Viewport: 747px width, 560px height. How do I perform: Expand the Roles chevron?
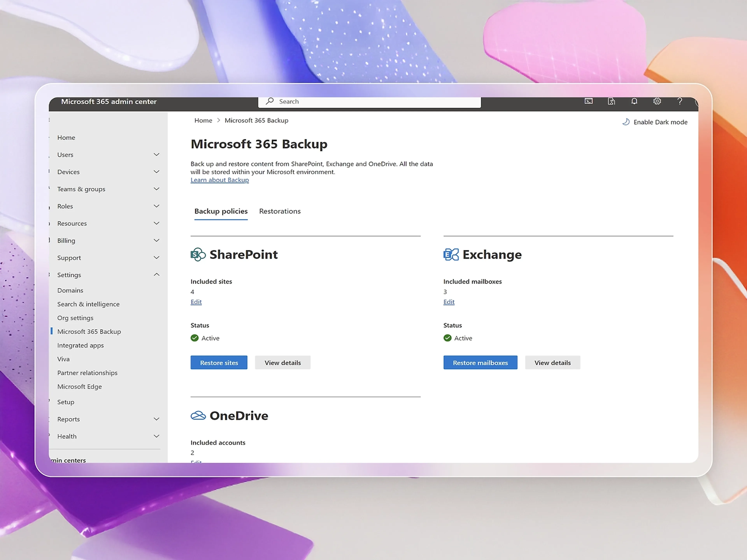pos(156,206)
